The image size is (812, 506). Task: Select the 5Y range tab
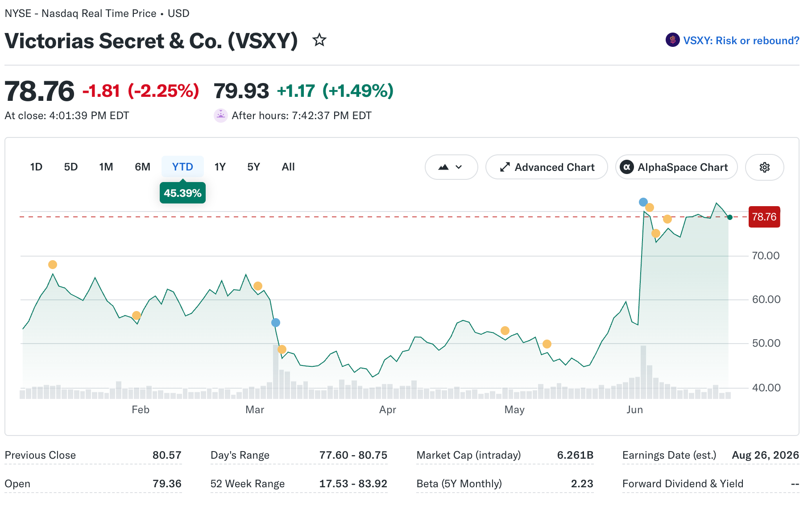pyautogui.click(x=253, y=167)
